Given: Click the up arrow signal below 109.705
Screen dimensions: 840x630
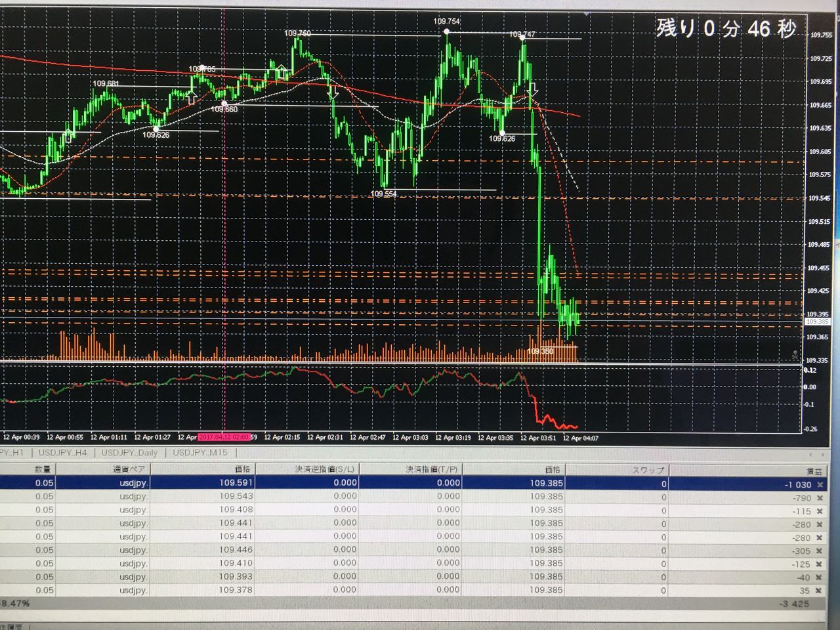Looking at the screenshot, I should pyautogui.click(x=192, y=97).
